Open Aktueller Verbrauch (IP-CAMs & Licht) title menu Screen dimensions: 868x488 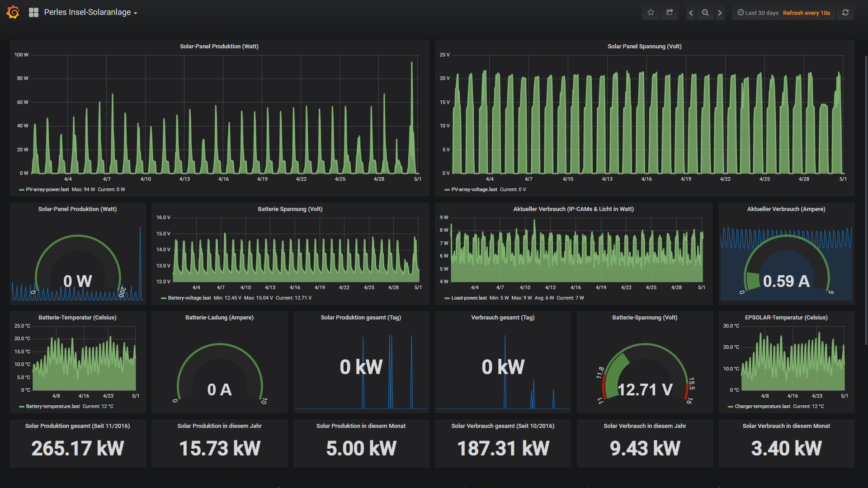pyautogui.click(x=573, y=209)
